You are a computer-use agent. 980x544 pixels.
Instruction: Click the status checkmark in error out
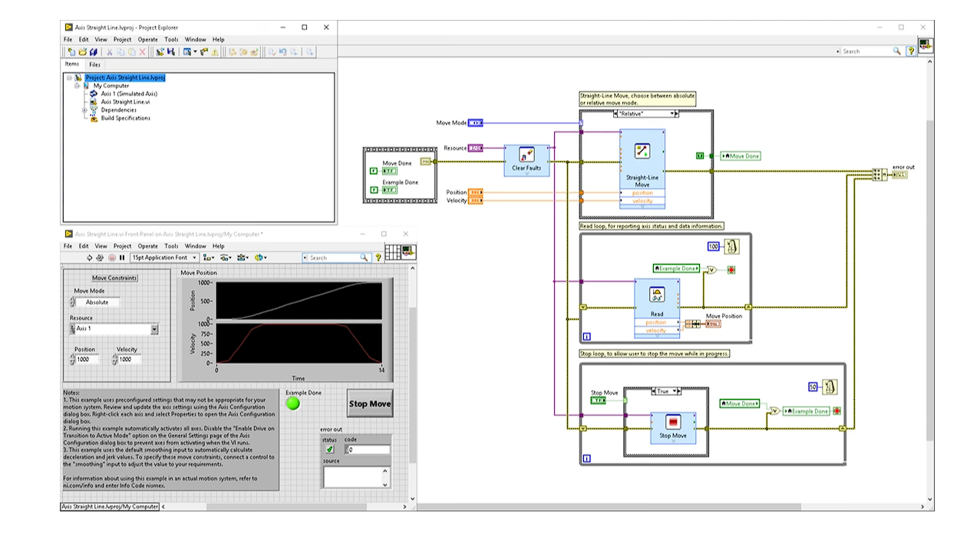(329, 450)
